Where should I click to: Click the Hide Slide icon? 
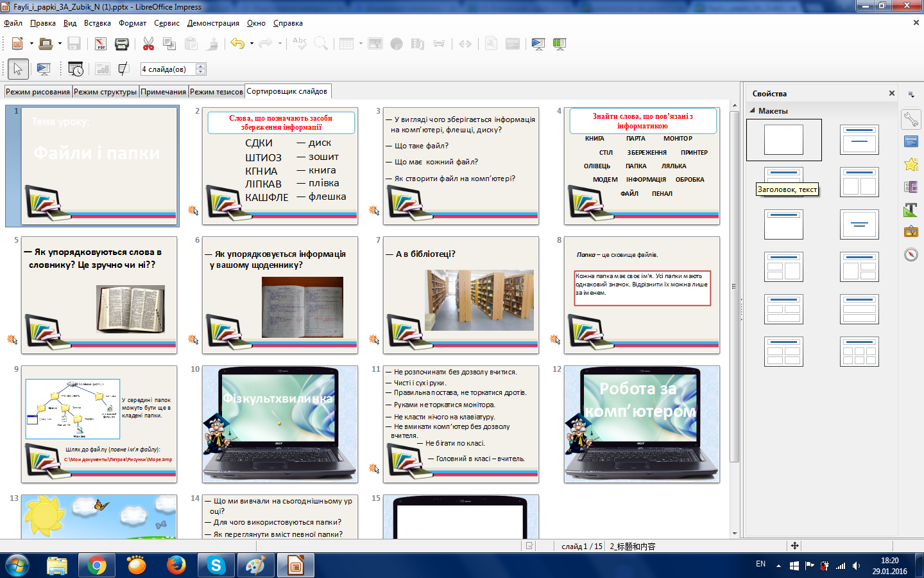pyautogui.click(x=124, y=69)
